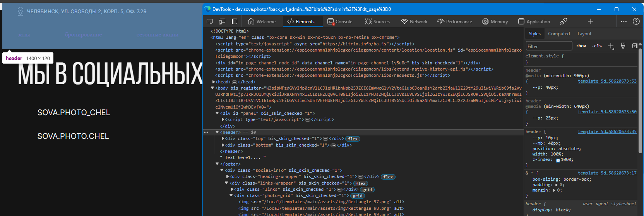
Task: Expand the heading-wrapper div node
Action: point(228,177)
